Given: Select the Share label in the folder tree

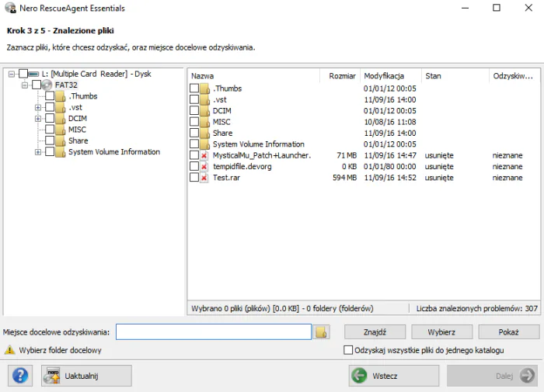Looking at the screenshot, I should pos(78,140).
